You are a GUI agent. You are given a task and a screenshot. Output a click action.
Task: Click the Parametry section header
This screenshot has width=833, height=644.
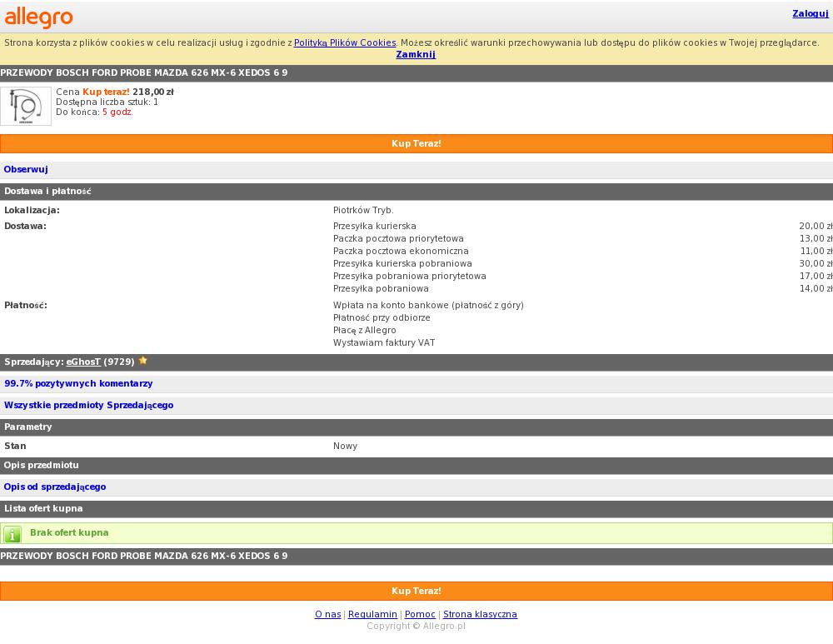click(x=416, y=427)
